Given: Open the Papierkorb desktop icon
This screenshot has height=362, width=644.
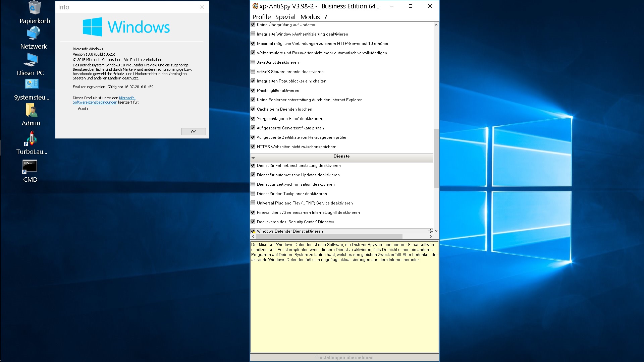Looking at the screenshot, I should [x=35, y=8].
